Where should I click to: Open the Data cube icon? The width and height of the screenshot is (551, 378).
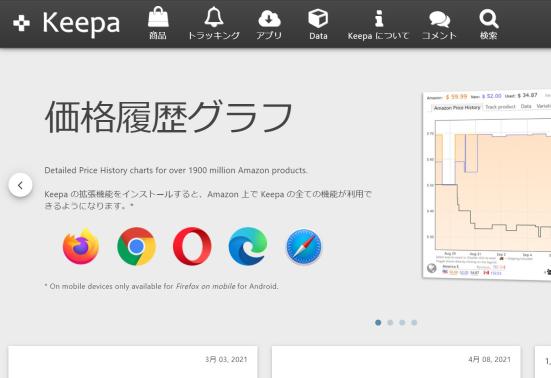[318, 18]
